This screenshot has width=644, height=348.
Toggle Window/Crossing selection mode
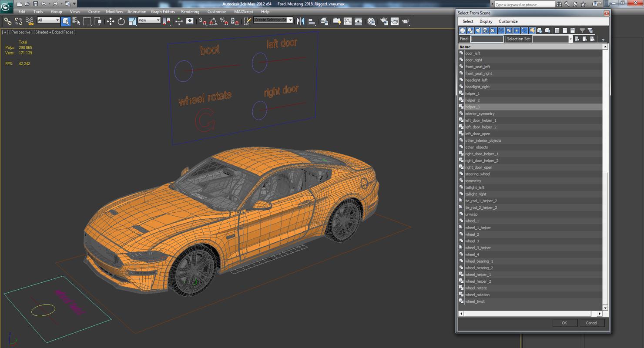[98, 21]
